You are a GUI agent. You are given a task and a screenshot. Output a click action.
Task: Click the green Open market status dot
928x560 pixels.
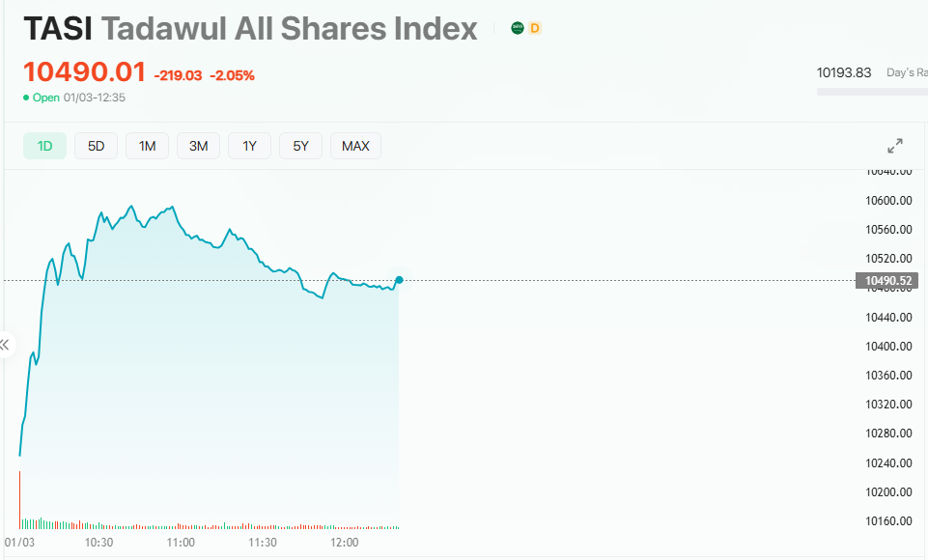click(x=26, y=98)
